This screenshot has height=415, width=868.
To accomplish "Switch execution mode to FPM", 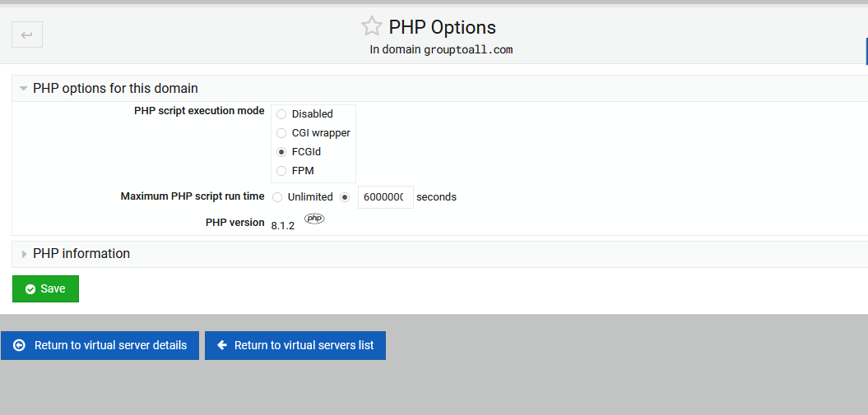I will [x=281, y=171].
